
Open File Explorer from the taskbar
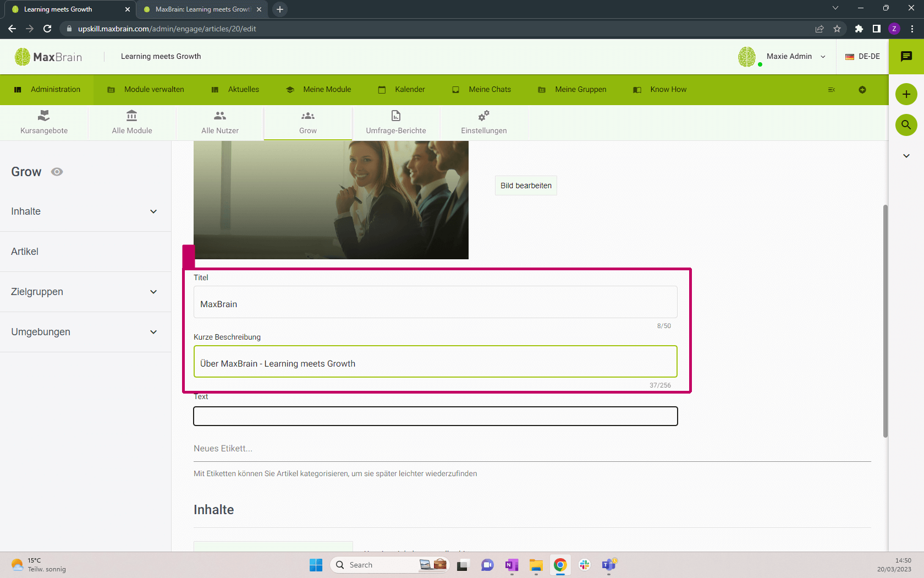click(536, 565)
